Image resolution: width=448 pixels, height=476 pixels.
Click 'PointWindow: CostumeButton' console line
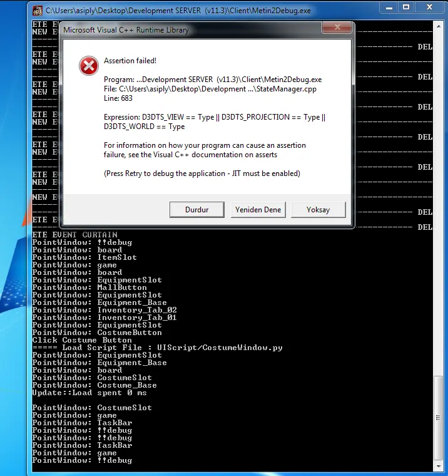coord(97,333)
